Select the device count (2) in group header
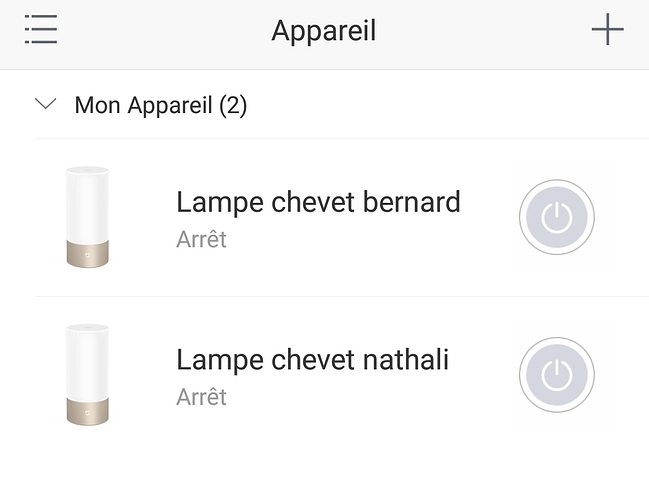The height and width of the screenshot is (500, 649). (x=231, y=105)
